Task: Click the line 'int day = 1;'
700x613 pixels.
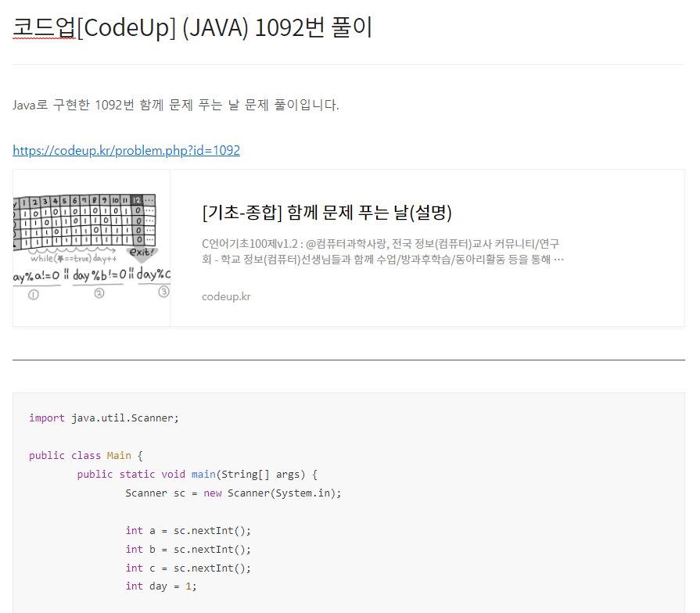Action: point(160,586)
